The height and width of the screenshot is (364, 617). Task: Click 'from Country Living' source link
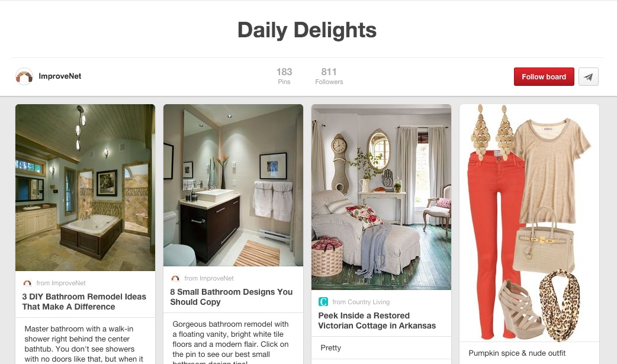[361, 302]
